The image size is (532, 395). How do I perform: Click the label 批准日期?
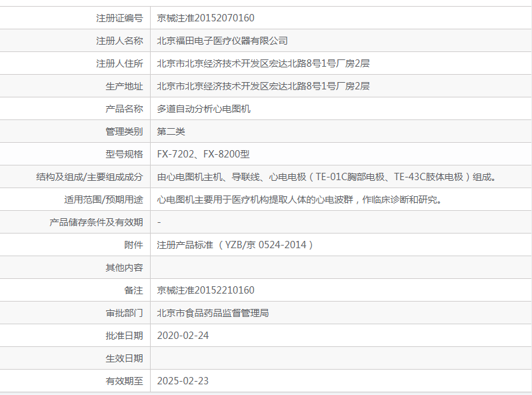(x=124, y=336)
